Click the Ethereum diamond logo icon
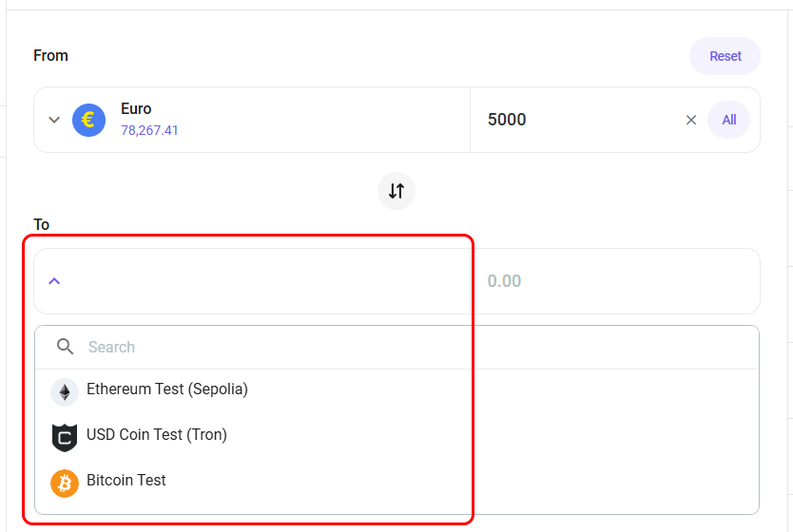This screenshot has width=793, height=532. [65, 391]
